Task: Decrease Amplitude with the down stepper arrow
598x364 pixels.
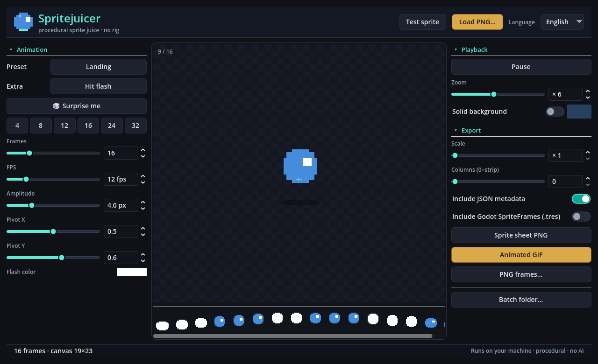Action: point(143,209)
